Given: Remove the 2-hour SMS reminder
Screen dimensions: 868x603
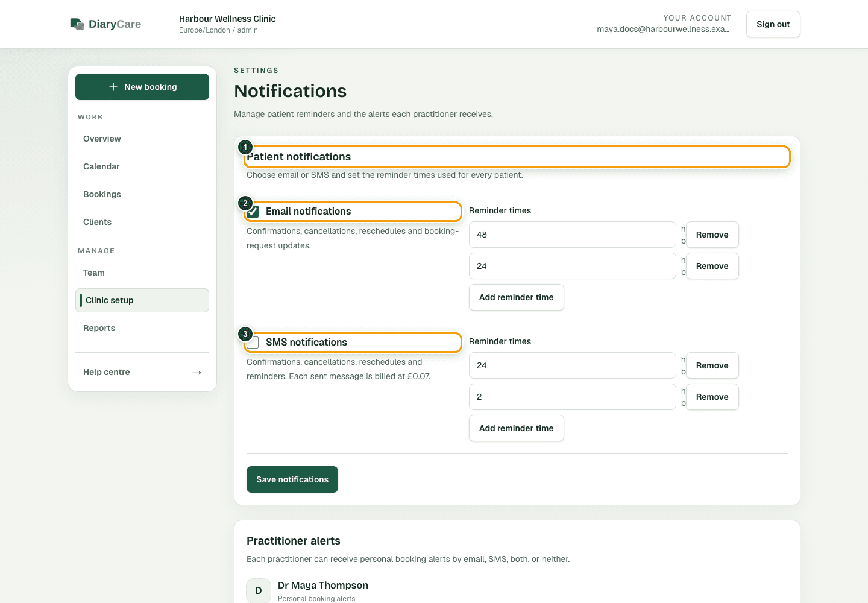Looking at the screenshot, I should pyautogui.click(x=712, y=397).
